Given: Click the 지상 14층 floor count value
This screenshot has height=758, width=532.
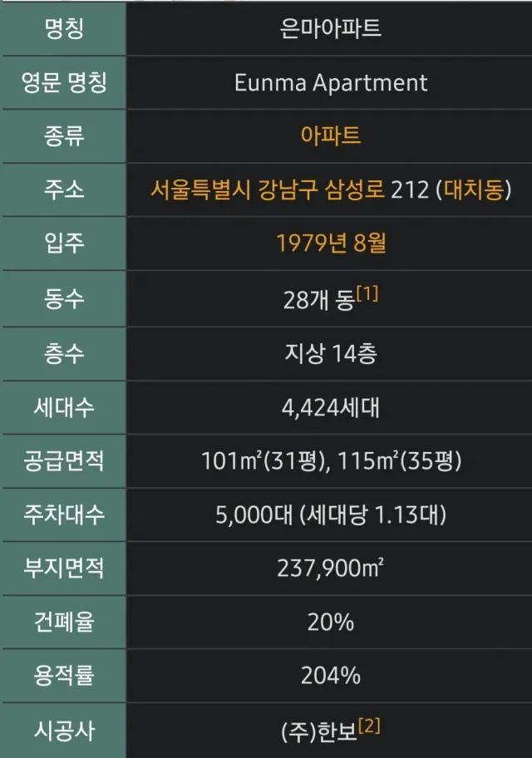Looking at the screenshot, I should [x=330, y=353].
